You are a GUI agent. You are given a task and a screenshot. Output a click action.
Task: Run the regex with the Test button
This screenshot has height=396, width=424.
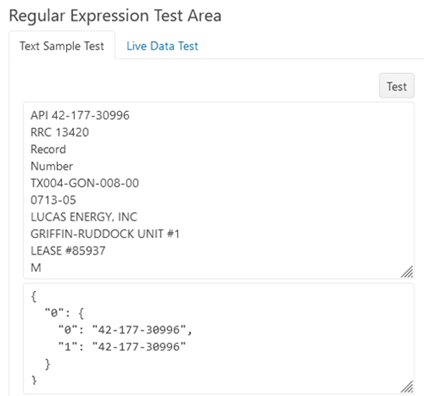(397, 86)
